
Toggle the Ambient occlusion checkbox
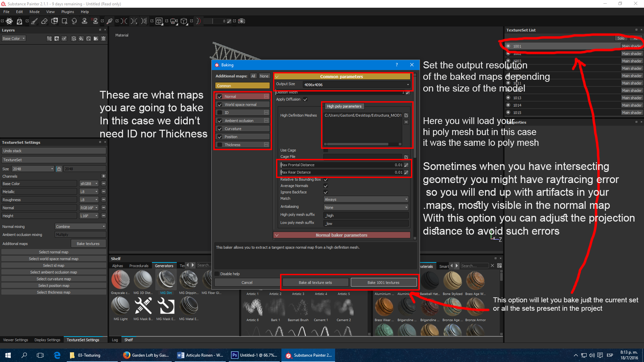pos(220,121)
